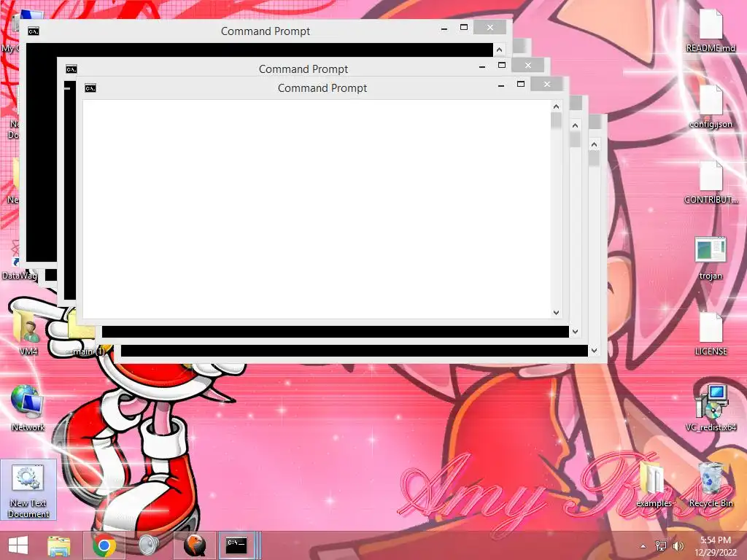The image size is (747, 560).
Task: Open the README.md desktop file
Action: [711, 31]
